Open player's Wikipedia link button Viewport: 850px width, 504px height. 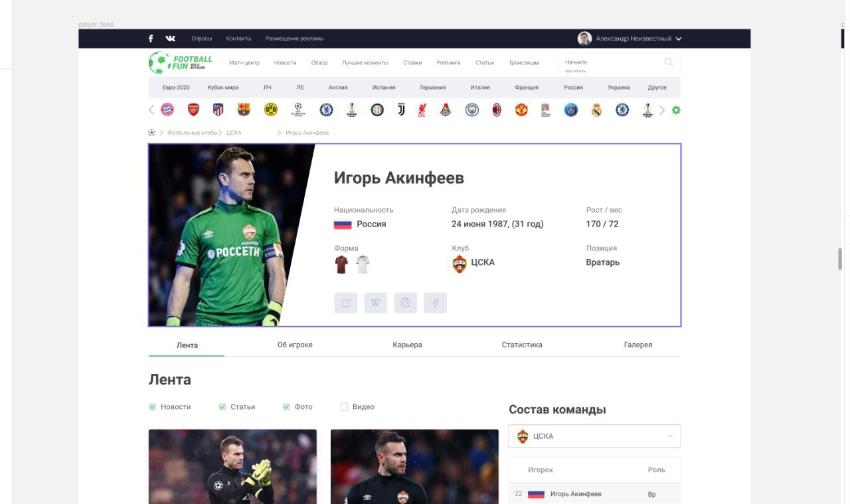click(375, 303)
